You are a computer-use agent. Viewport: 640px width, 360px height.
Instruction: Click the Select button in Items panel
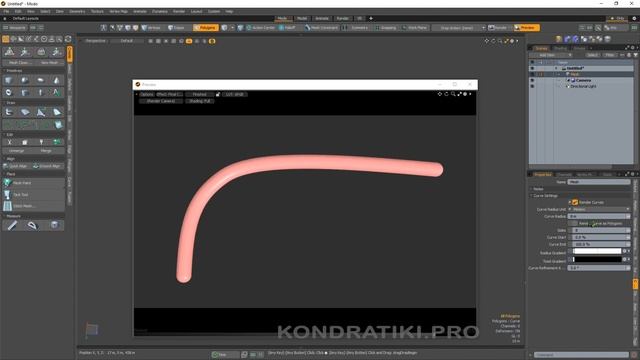(592, 55)
